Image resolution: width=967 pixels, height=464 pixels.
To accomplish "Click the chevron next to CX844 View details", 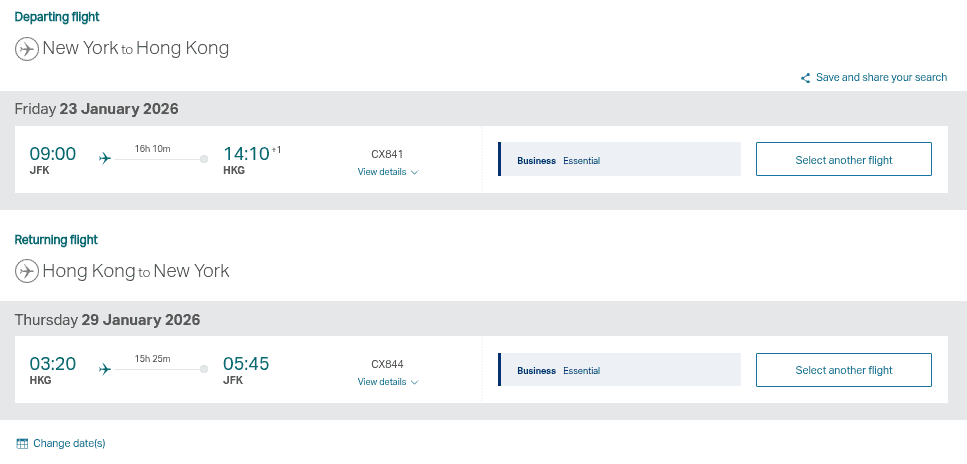I will 414,382.
